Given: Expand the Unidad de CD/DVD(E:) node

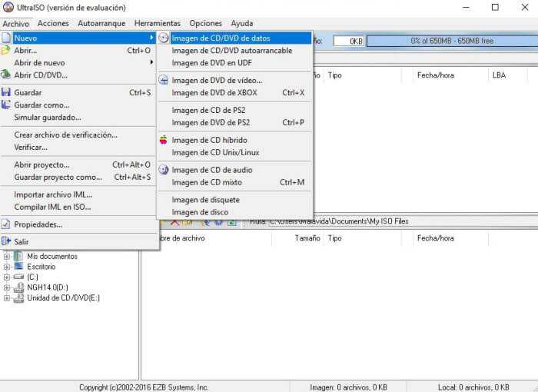Looking at the screenshot, I should click(x=7, y=297).
